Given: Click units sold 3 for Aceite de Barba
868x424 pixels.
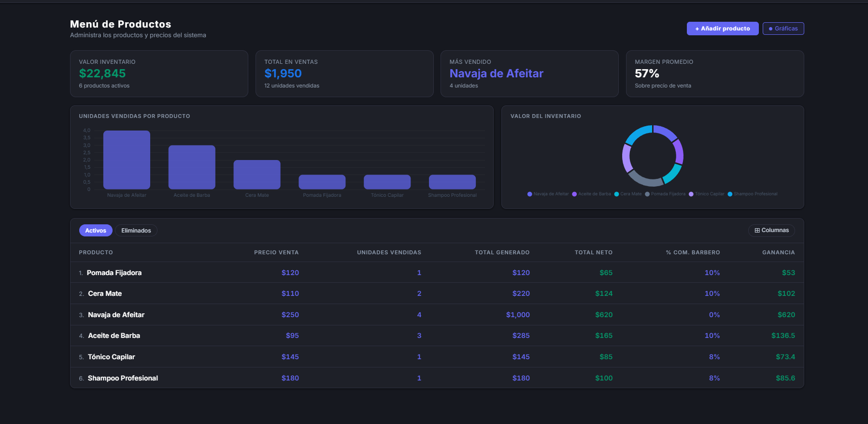Looking at the screenshot, I should (419, 336).
